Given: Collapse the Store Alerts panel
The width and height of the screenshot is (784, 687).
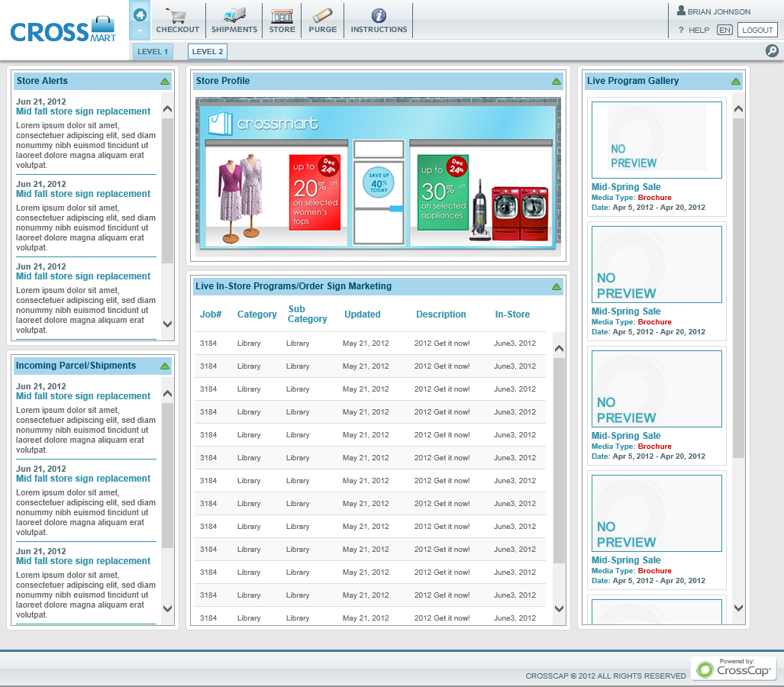Looking at the screenshot, I should [165, 81].
